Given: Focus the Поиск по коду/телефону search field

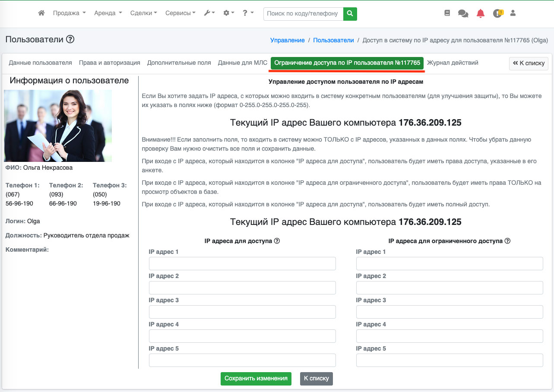Looking at the screenshot, I should coord(304,14).
